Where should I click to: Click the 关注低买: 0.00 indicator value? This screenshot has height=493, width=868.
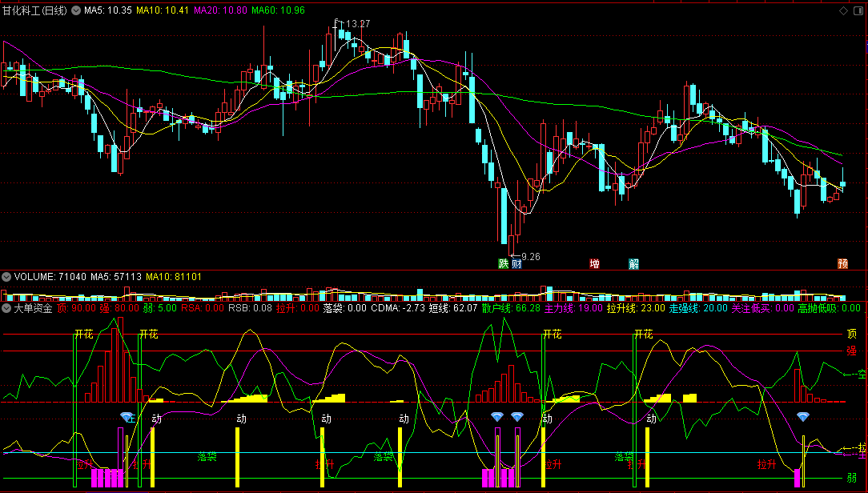(x=763, y=308)
